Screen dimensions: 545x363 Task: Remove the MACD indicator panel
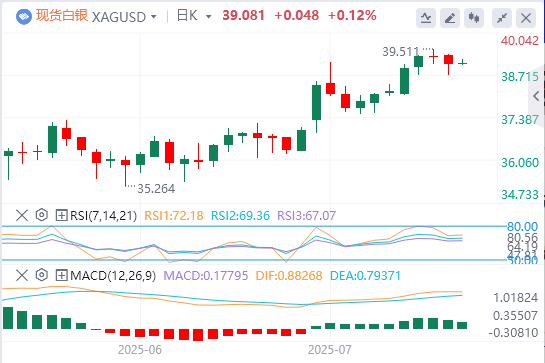(22, 275)
